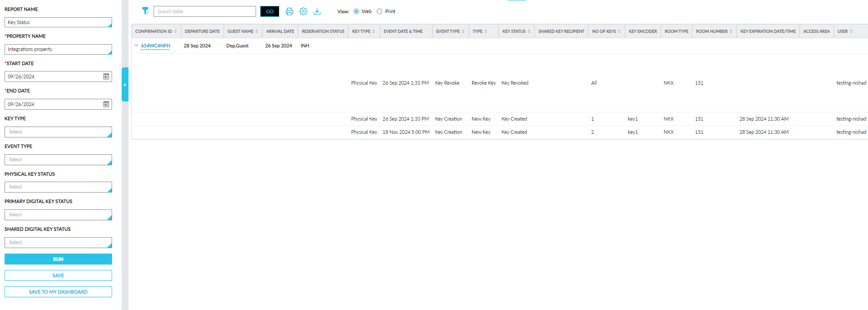
Task: Open the Property Name dropdown
Action: (58, 49)
